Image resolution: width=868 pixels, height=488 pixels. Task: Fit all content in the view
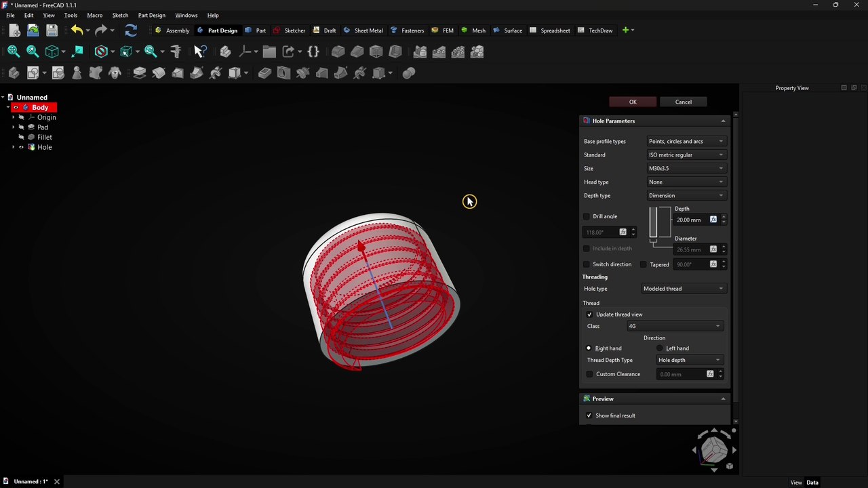[x=13, y=52]
